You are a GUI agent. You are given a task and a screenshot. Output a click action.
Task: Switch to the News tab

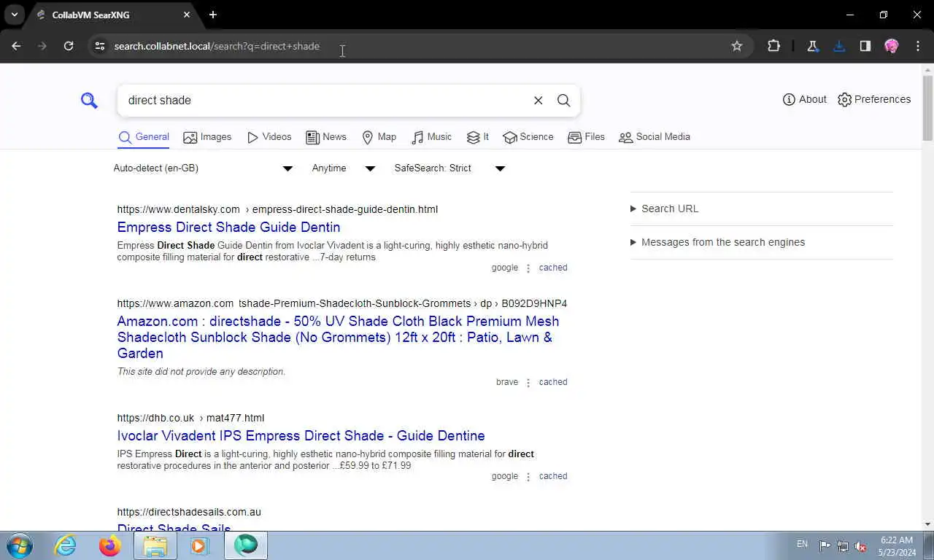pos(326,137)
